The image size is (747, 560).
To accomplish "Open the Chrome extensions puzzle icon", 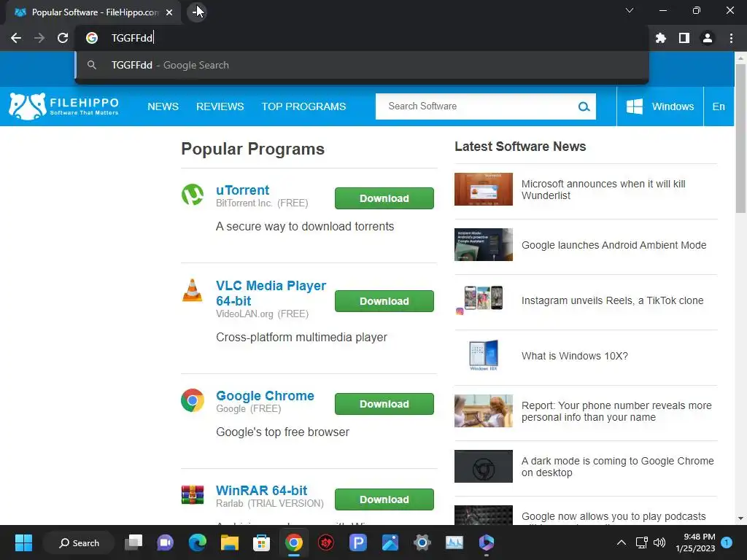I will [x=660, y=38].
